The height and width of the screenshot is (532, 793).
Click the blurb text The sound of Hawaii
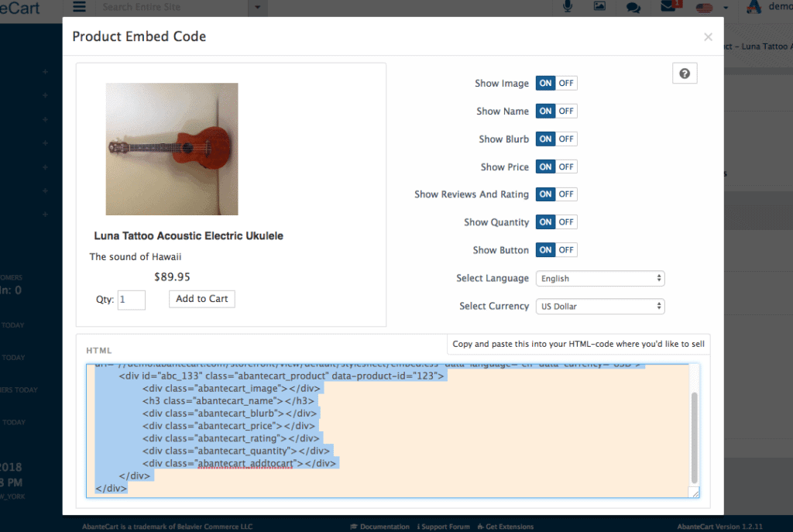136,256
